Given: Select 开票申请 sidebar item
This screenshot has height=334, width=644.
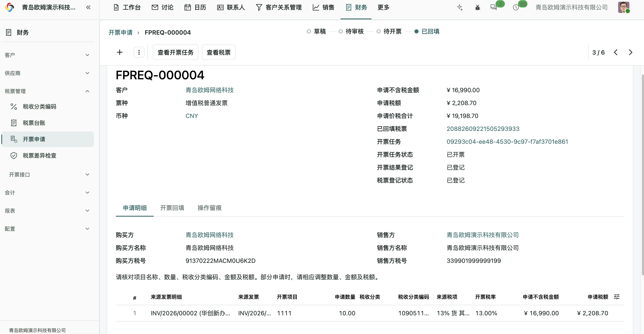Looking at the screenshot, I should [48, 139].
